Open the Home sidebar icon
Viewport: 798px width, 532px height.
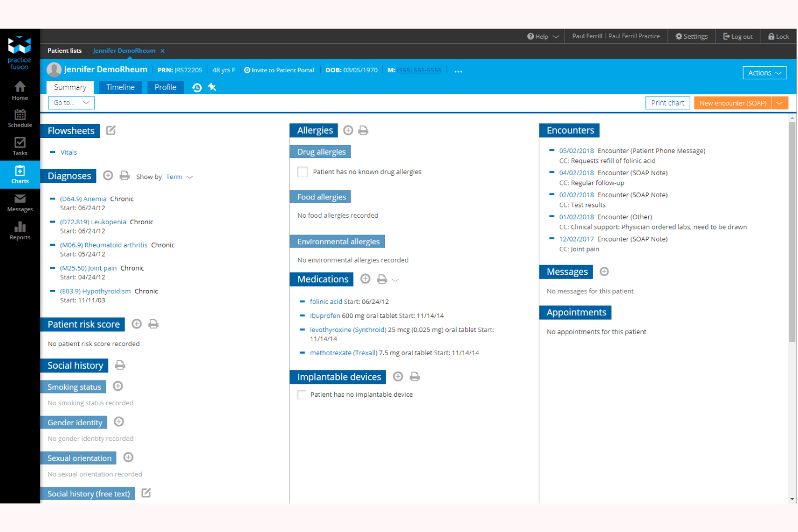point(20,90)
